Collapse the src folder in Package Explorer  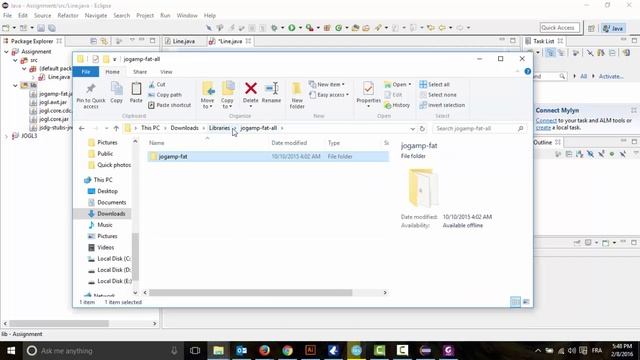tap(16, 60)
